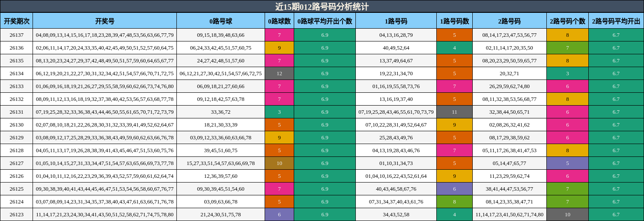Select period cell 26129
Screen dimensions: 644x221
17,138
